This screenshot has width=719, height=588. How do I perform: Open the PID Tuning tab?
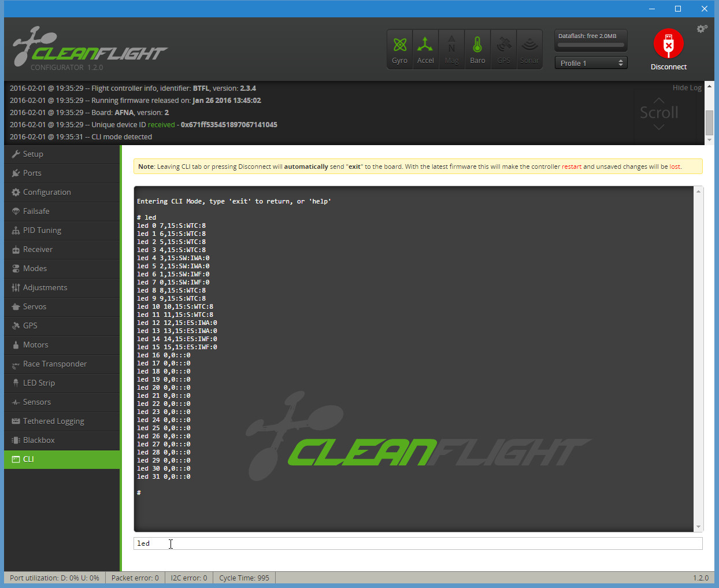pyautogui.click(x=62, y=231)
